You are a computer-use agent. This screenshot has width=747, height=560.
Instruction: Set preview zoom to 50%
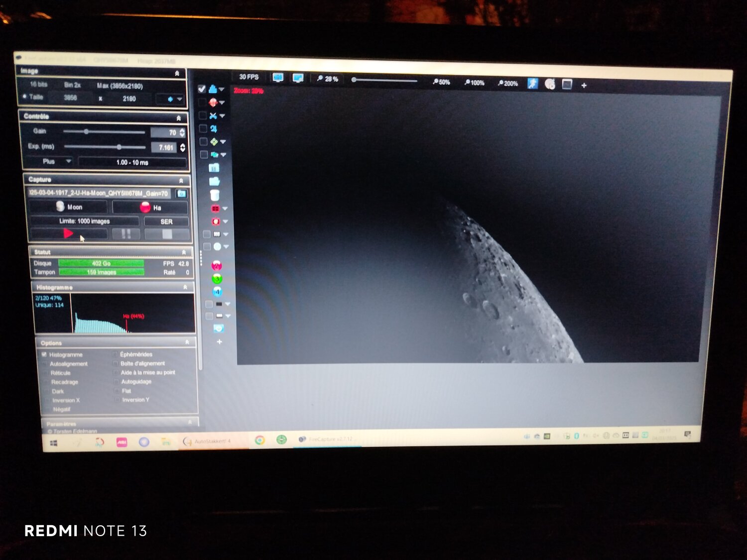(441, 82)
